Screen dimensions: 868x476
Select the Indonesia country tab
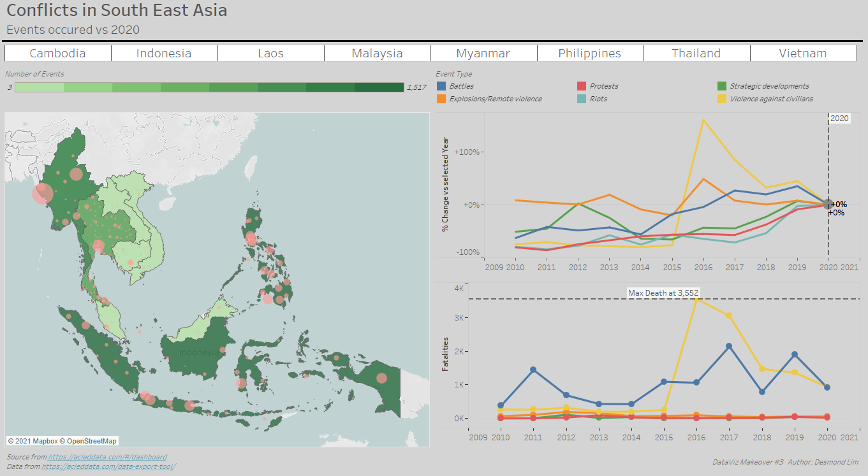[164, 54]
